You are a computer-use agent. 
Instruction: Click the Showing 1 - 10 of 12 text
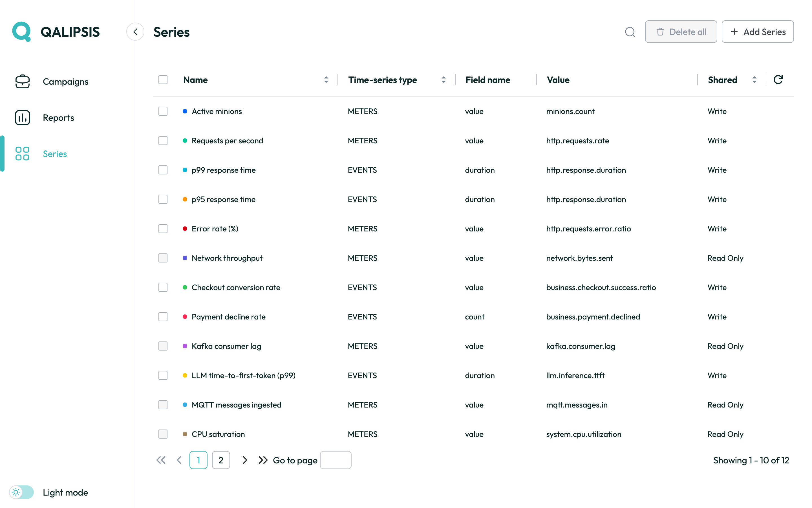[751, 460]
